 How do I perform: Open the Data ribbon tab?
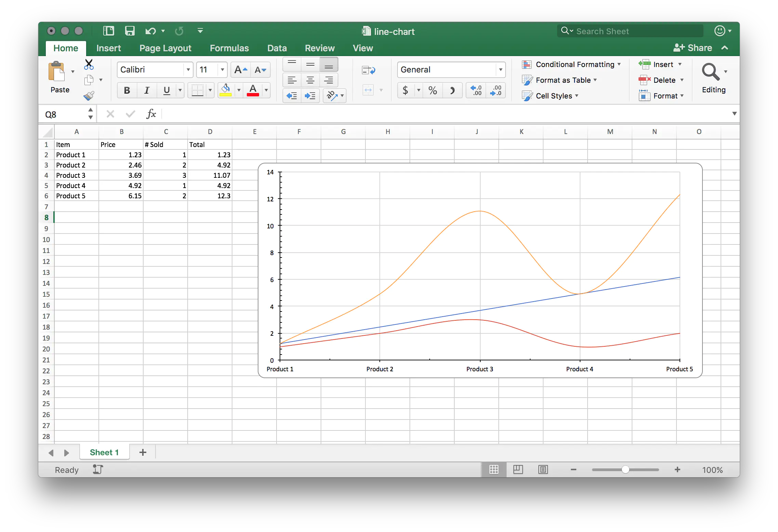[277, 48]
